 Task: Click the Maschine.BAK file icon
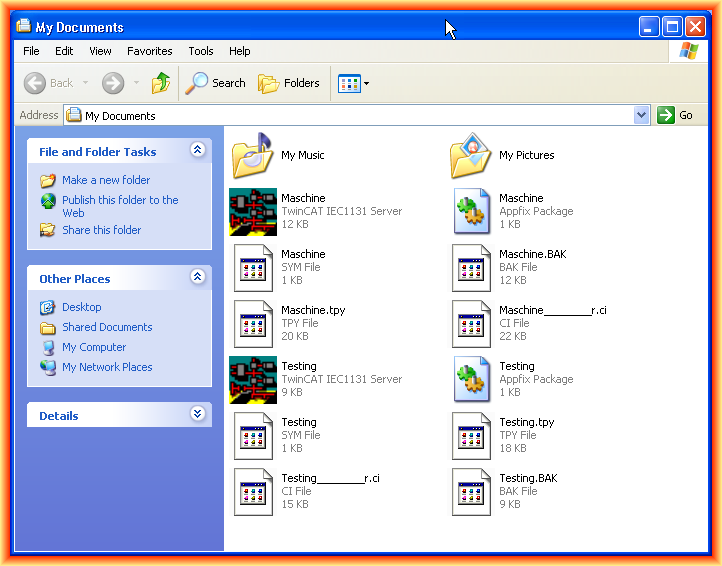tap(471, 268)
